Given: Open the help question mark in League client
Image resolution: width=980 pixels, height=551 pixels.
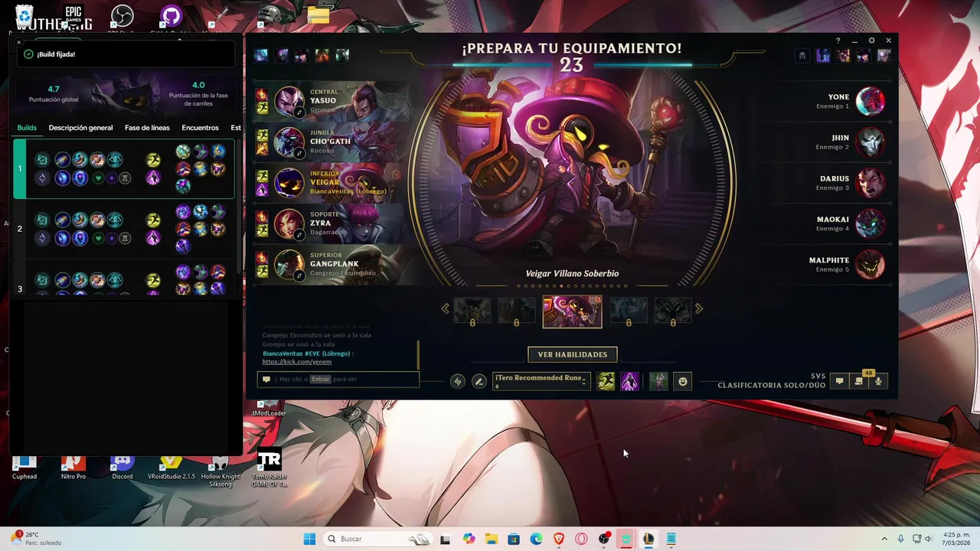Looking at the screenshot, I should click(x=838, y=41).
